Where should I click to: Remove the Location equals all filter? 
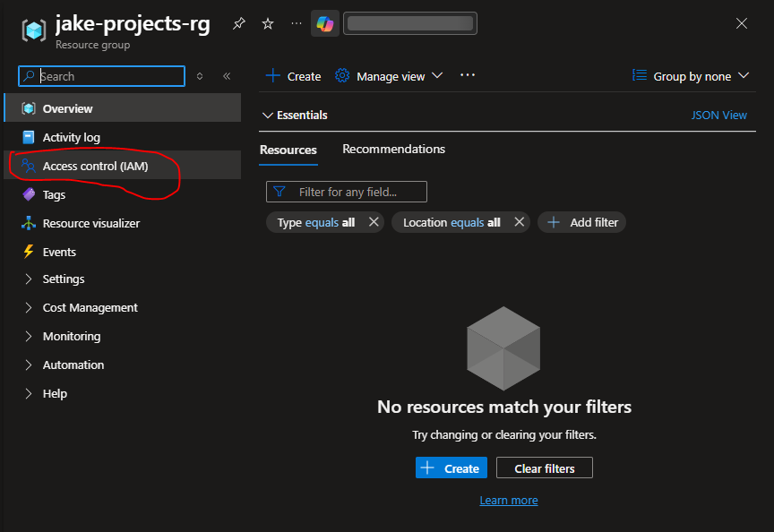point(519,222)
